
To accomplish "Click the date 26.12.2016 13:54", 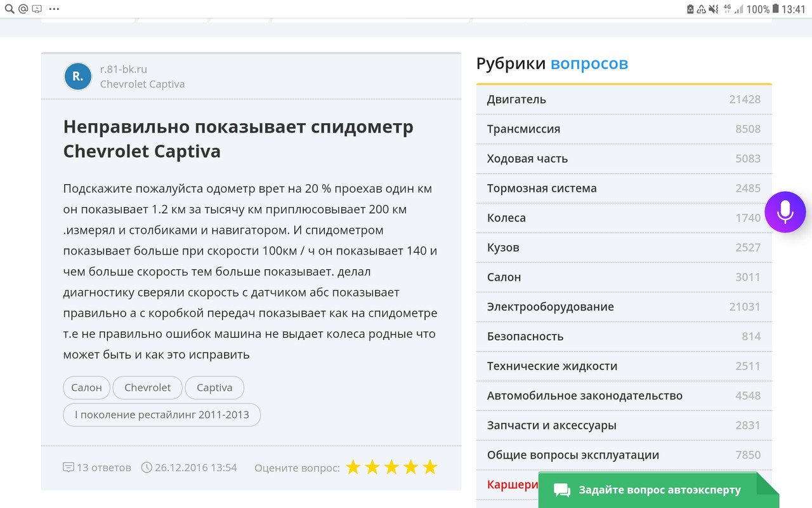I will 196,467.
